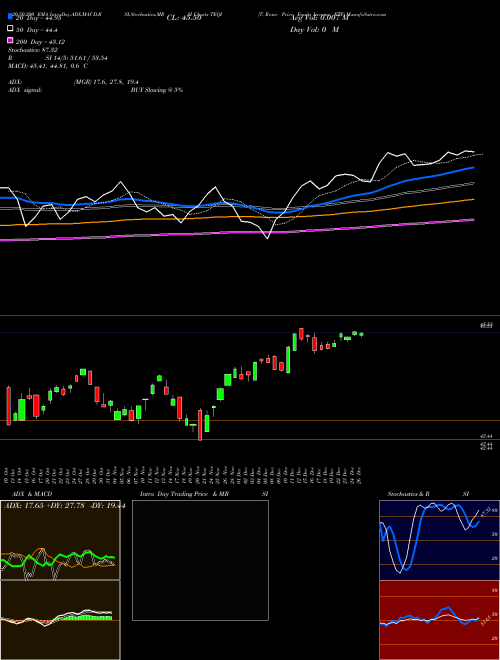
Task: Select the '50 Day = 44.4' label
Action: click(x=37, y=30)
